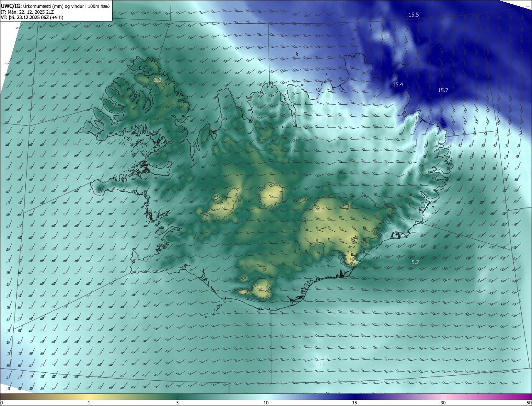The width and height of the screenshot is (532, 406).
Task: Click the color scale label 15
Action: pos(355,403)
